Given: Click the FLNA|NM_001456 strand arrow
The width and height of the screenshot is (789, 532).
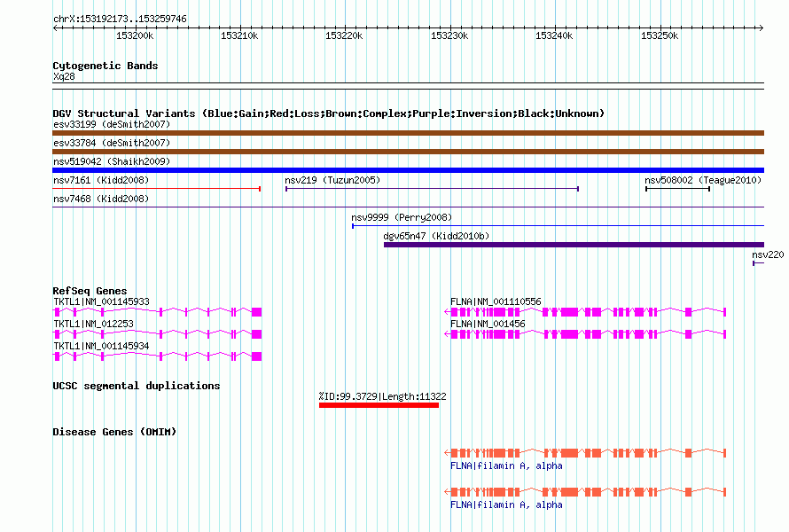Looking at the screenshot, I should click(447, 334).
